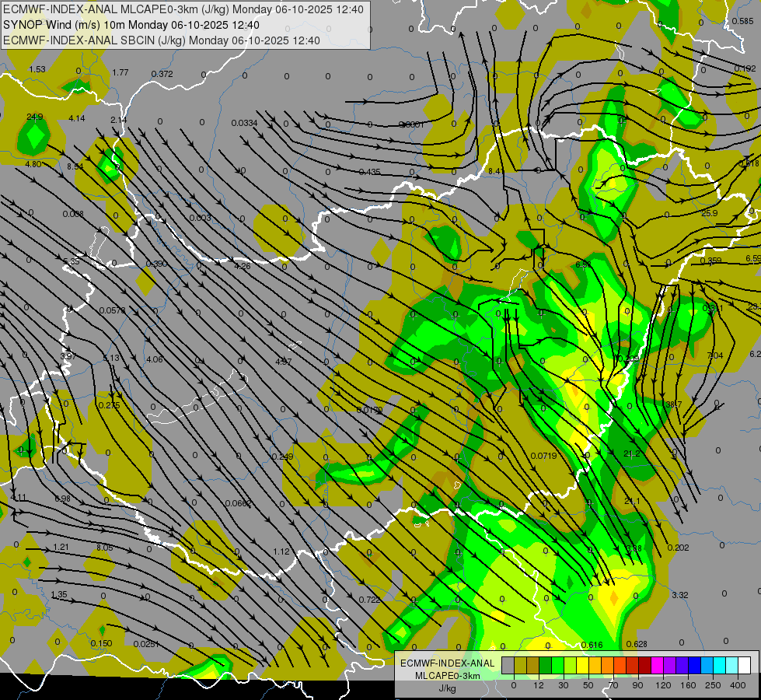Click the 0.0578 map value

pyautogui.click(x=112, y=310)
